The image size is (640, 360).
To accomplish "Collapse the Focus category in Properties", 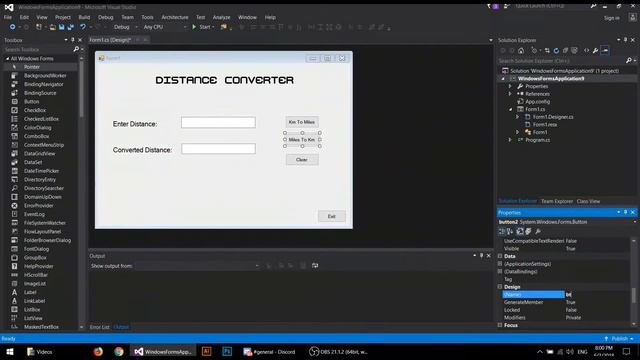I will 500,325.
